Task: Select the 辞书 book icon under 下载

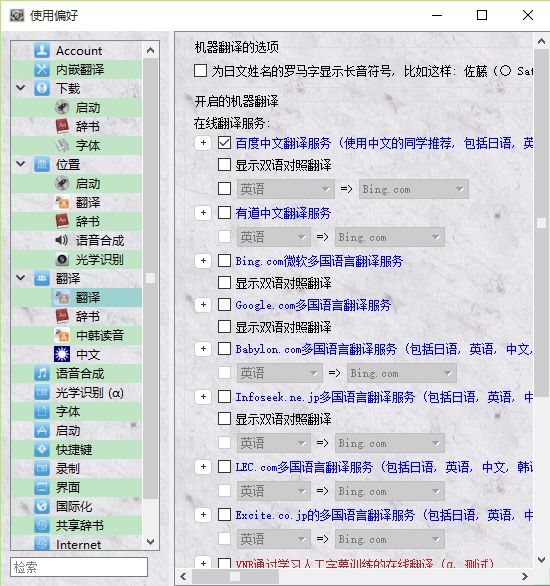Action: click(62, 126)
